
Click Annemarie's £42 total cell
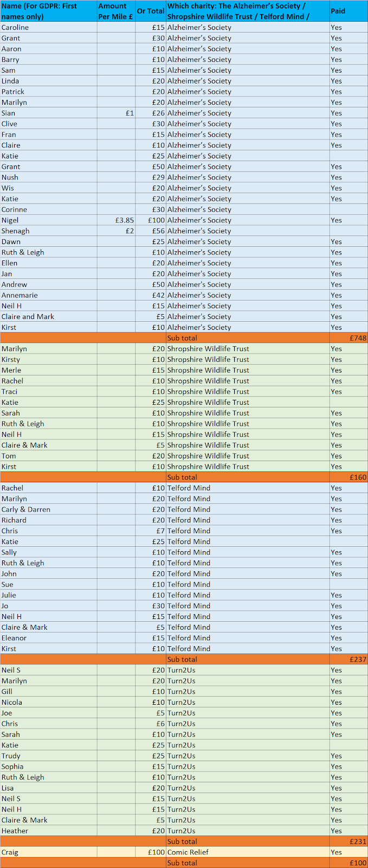click(151, 295)
